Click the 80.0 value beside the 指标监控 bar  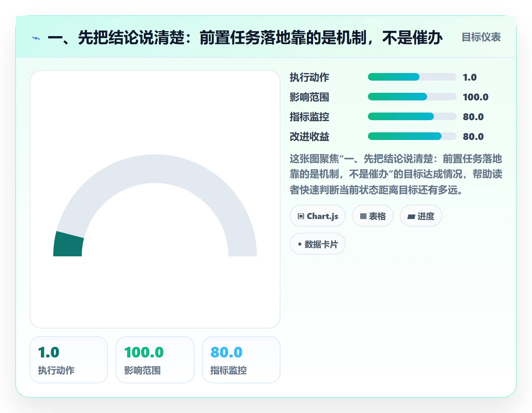point(473,117)
